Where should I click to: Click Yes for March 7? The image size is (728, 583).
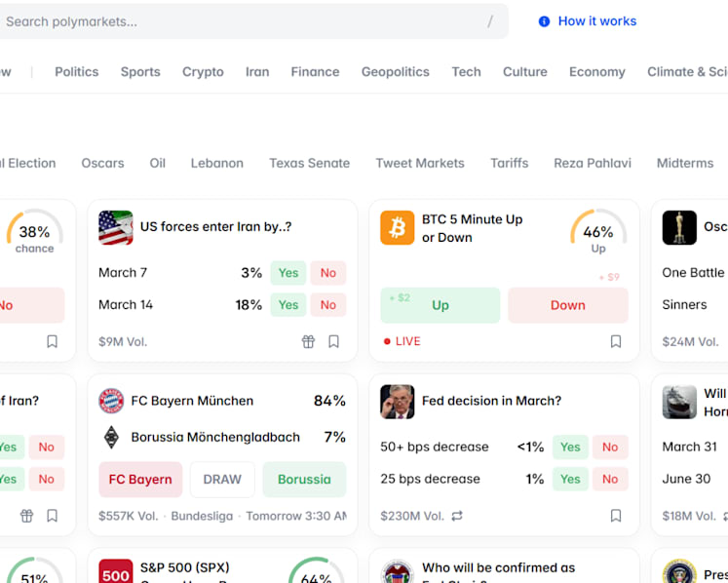(x=288, y=273)
